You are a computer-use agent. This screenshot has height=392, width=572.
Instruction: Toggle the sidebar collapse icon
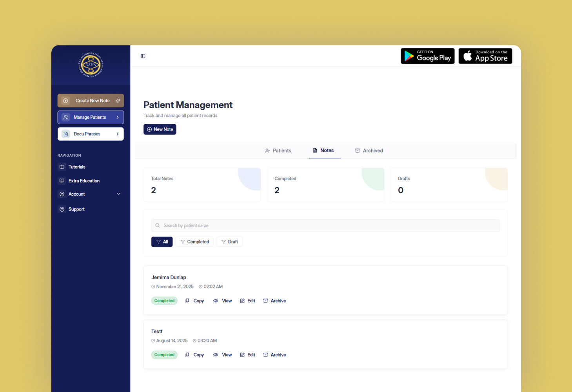click(143, 56)
